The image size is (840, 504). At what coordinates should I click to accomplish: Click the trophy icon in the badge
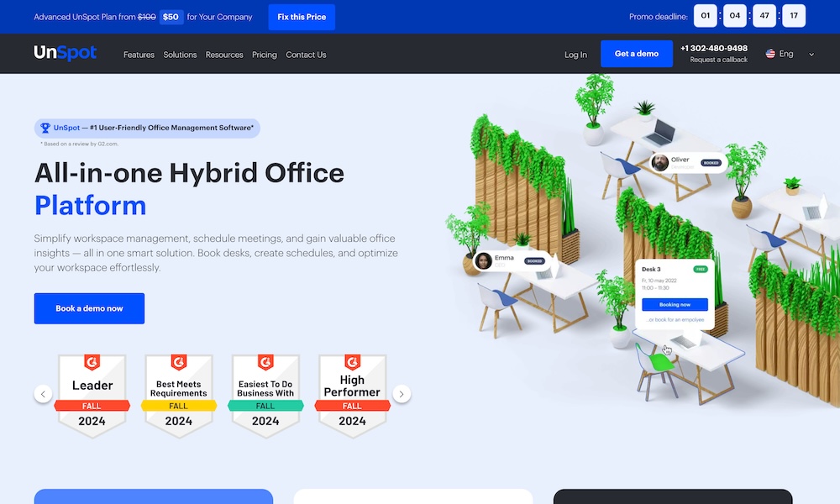pos(45,128)
